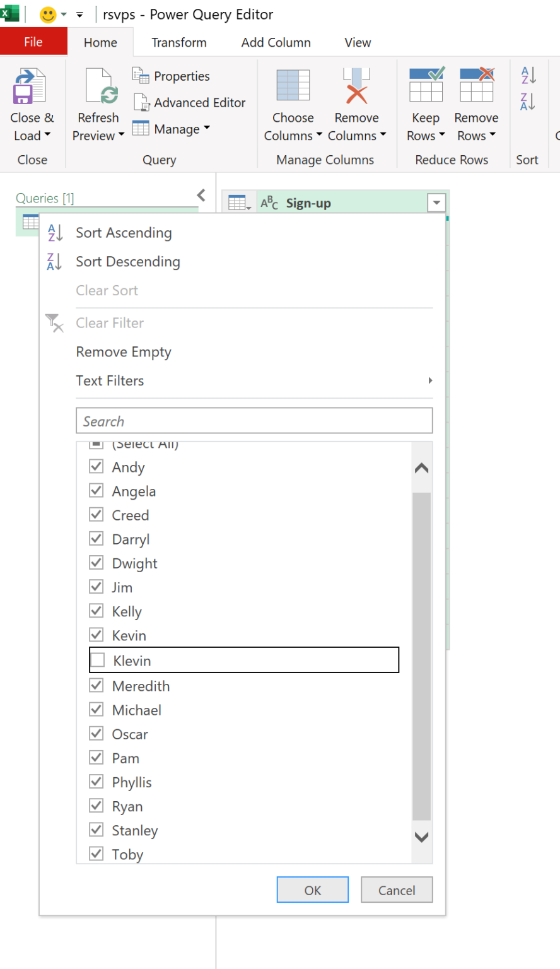Viewport: 560px width, 969px height.
Task: Open the Sign-up column filter dropdown
Action: pos(436,203)
